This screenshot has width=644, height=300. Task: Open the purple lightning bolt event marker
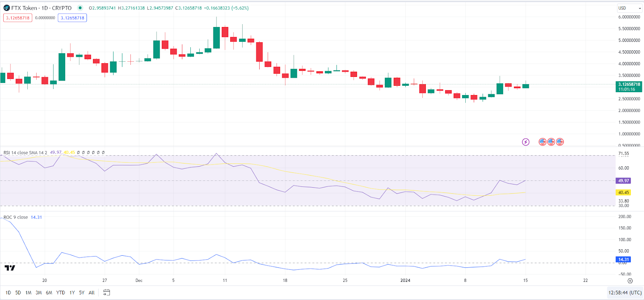tap(526, 142)
